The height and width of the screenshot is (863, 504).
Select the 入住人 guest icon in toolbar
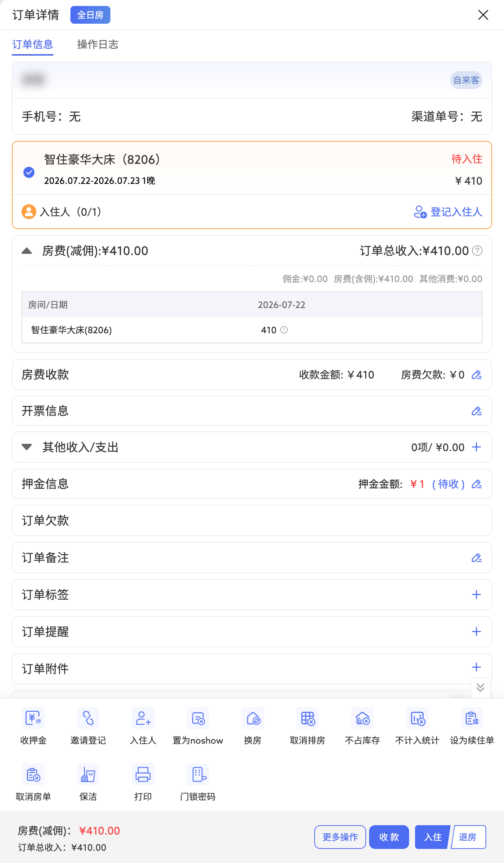143,718
